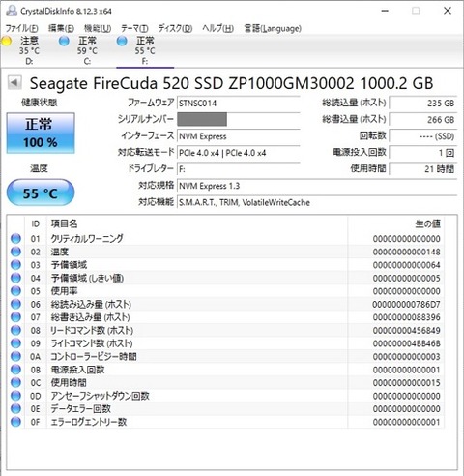Screen dimensions: 464x476
Task: Click raw value 0000000000148 of 温度
Action: tap(407, 252)
